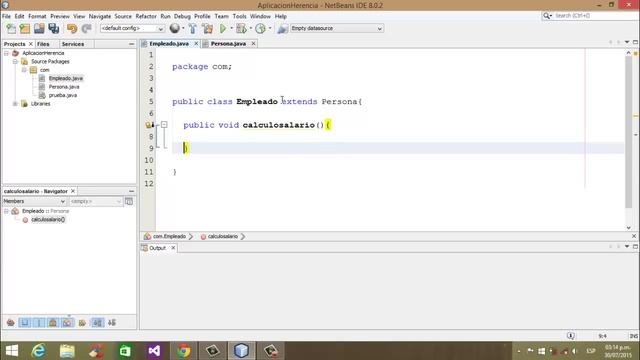
Task: Switch to the Files panel tab
Action: 43,44
